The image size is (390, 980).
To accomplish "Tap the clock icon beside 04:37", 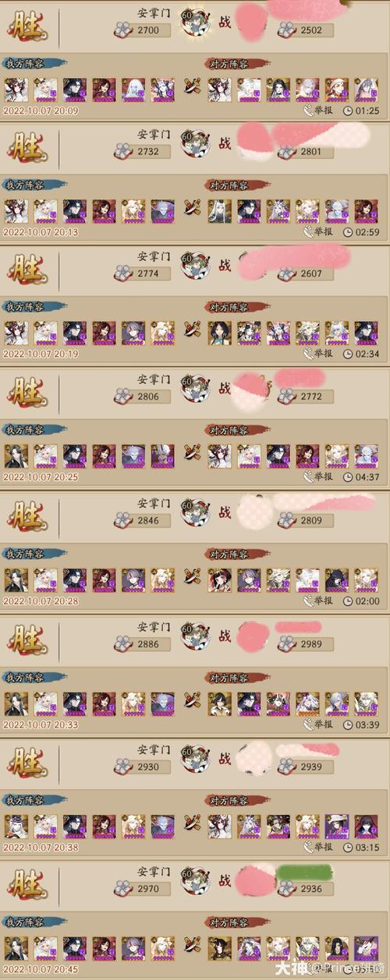I will coord(348,477).
